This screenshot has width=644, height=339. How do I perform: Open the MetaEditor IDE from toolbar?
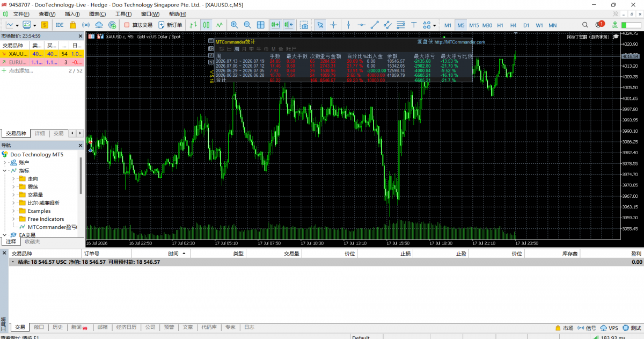[60, 25]
